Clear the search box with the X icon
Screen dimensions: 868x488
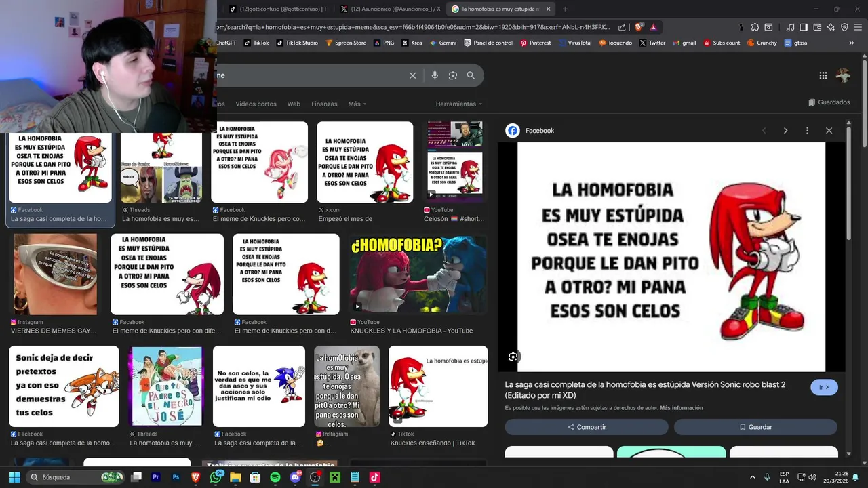pyautogui.click(x=412, y=75)
